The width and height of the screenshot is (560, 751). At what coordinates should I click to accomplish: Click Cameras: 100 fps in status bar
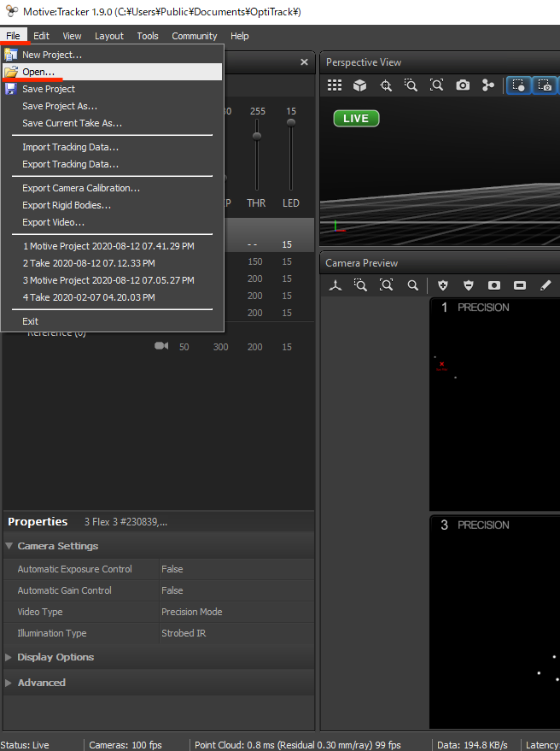click(x=125, y=745)
